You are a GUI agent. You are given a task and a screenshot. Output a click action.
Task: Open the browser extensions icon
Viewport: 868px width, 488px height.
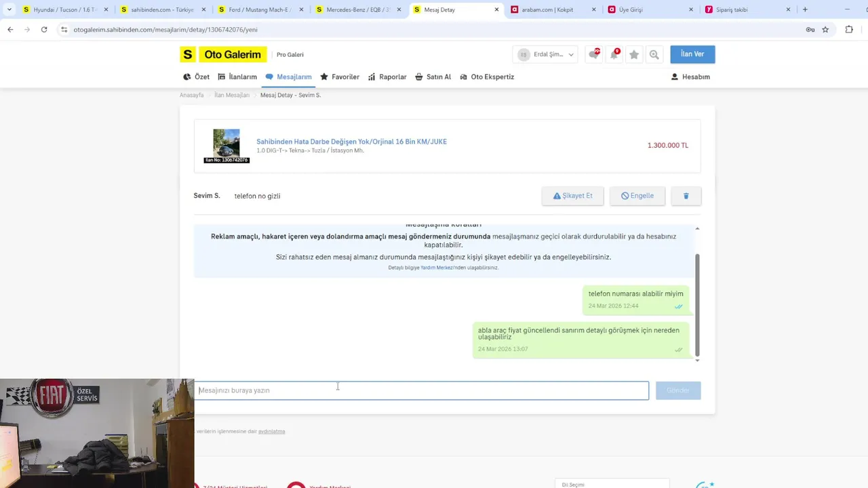click(849, 30)
